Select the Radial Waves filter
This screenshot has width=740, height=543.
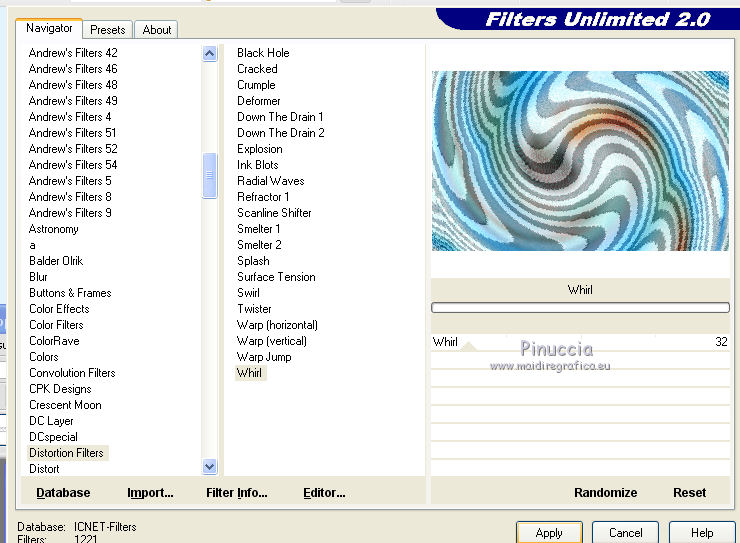click(271, 181)
